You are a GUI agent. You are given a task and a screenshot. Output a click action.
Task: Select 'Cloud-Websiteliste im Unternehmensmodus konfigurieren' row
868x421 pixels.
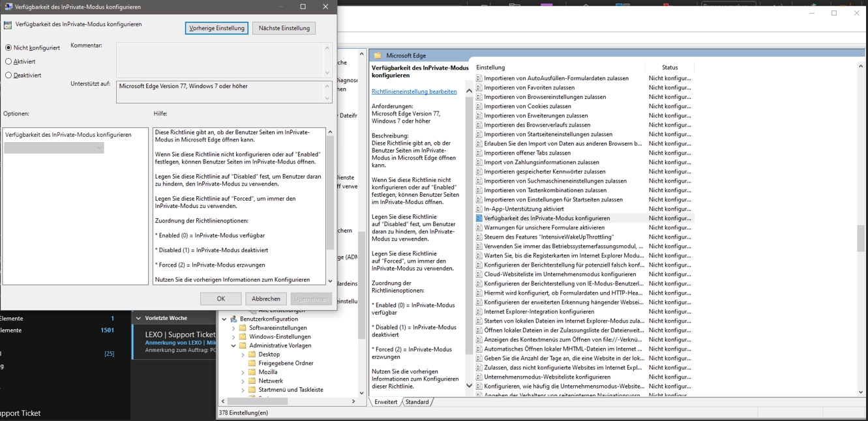584,274
